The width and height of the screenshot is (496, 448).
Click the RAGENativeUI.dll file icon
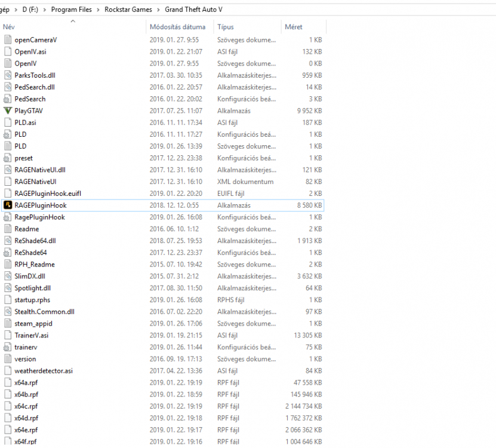pos(8,170)
